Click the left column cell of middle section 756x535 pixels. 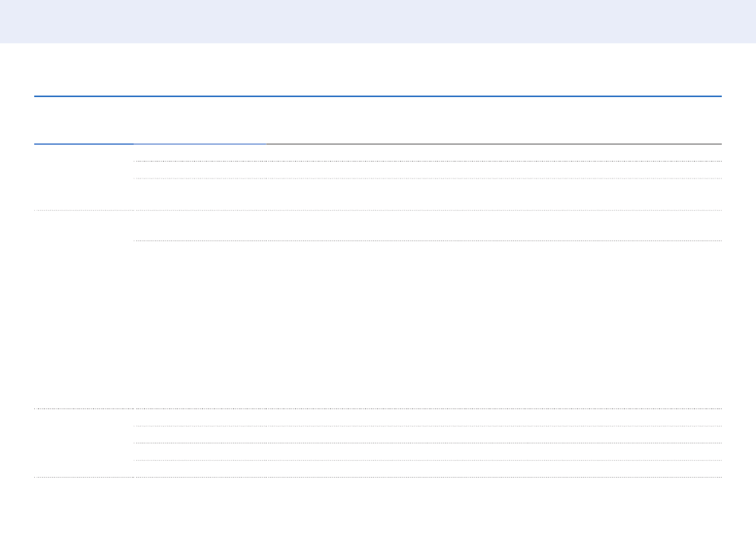(x=84, y=310)
